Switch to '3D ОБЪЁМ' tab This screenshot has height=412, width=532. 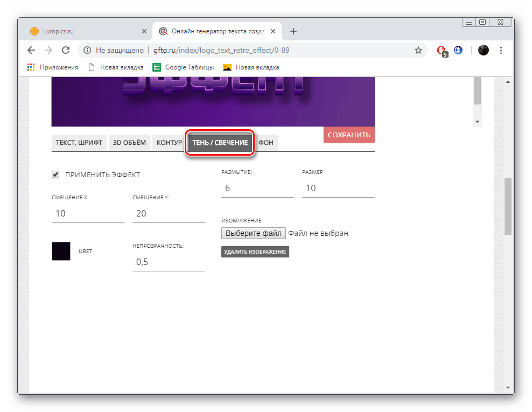pyautogui.click(x=129, y=143)
